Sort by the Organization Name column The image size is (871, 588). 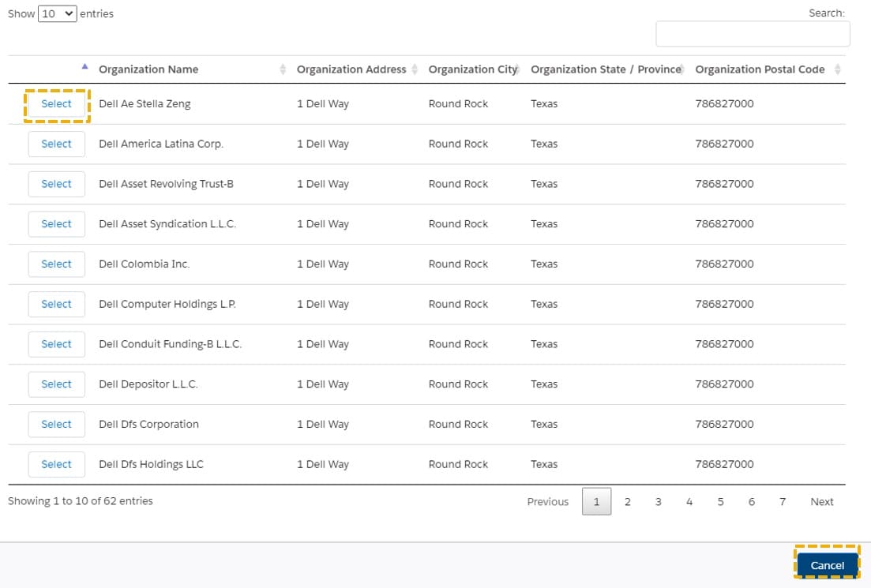point(192,69)
